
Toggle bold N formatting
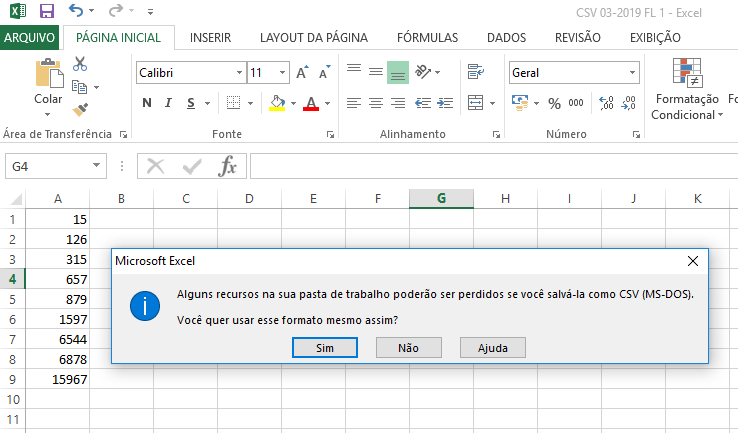(x=147, y=103)
